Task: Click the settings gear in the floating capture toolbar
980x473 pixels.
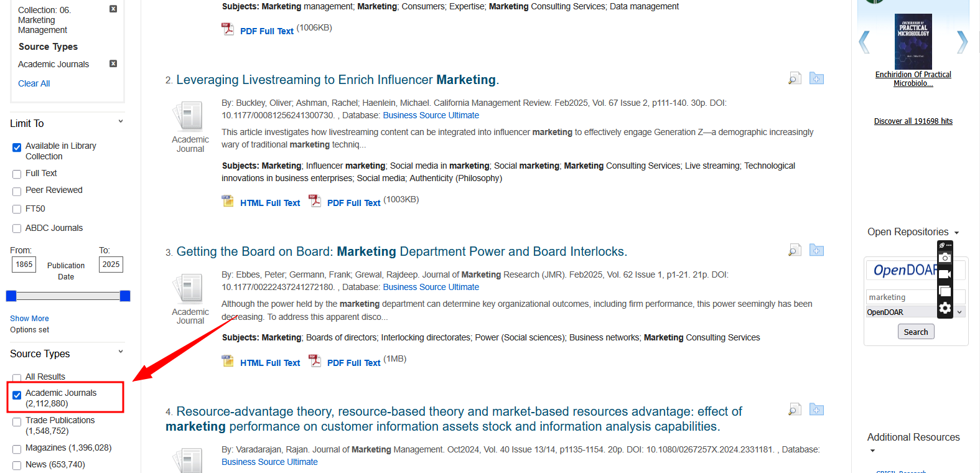Action: click(x=945, y=308)
